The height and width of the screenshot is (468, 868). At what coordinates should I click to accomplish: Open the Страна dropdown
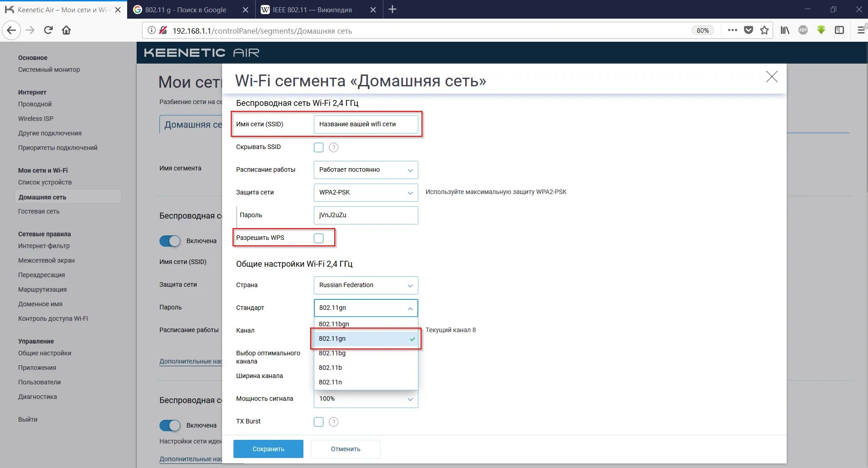[x=366, y=285]
